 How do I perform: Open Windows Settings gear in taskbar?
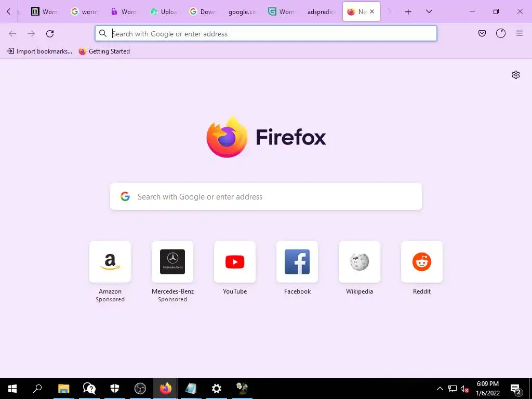point(217,389)
